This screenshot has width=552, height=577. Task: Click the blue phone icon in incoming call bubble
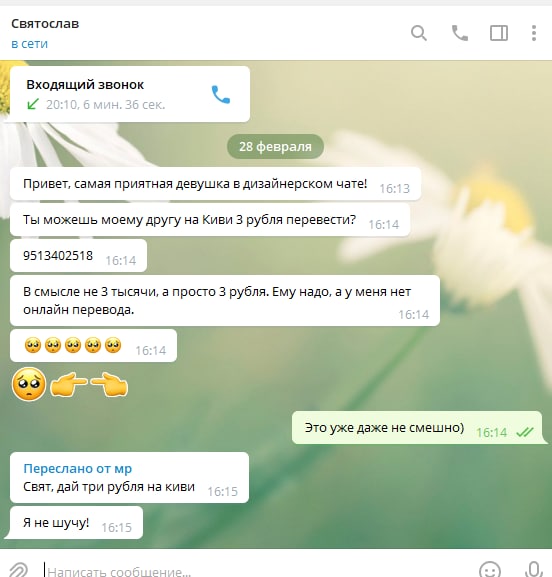click(x=221, y=95)
